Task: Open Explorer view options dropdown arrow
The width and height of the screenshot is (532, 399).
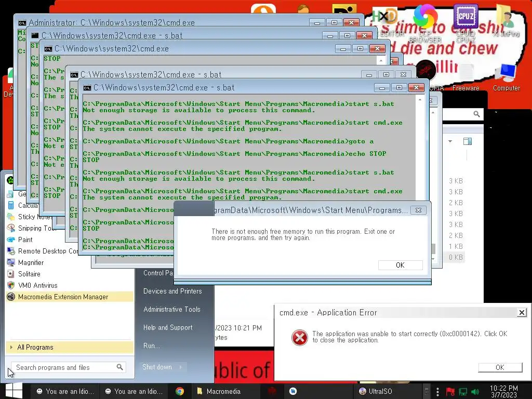Action: point(450,141)
